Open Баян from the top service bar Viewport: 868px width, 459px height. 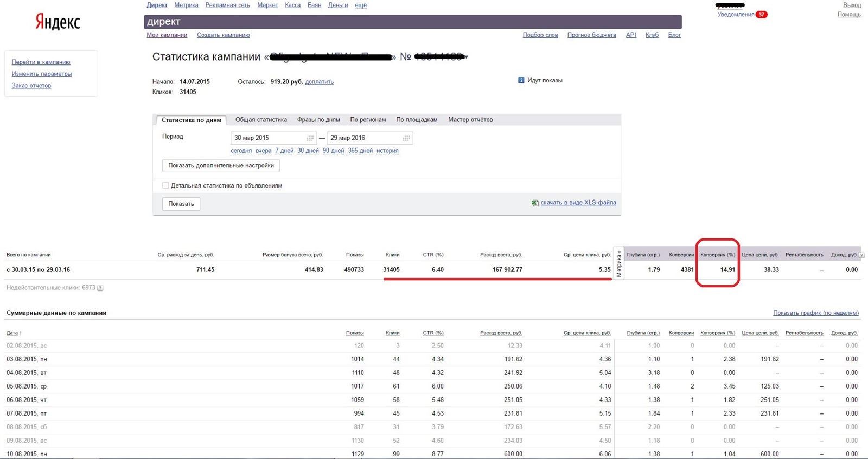[x=314, y=5]
